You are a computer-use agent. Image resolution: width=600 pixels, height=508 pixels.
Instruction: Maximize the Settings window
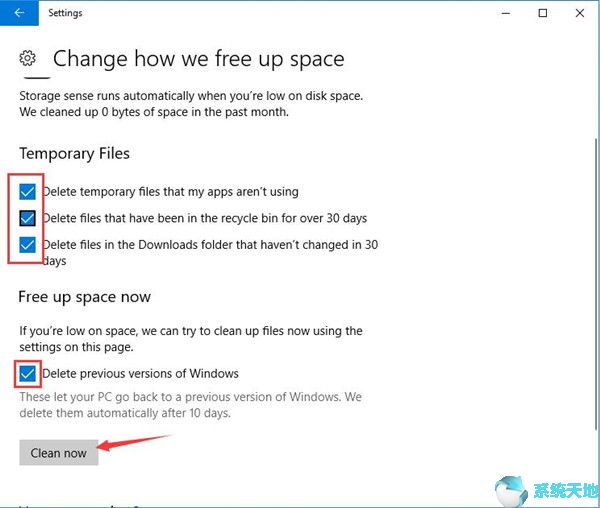click(x=542, y=13)
